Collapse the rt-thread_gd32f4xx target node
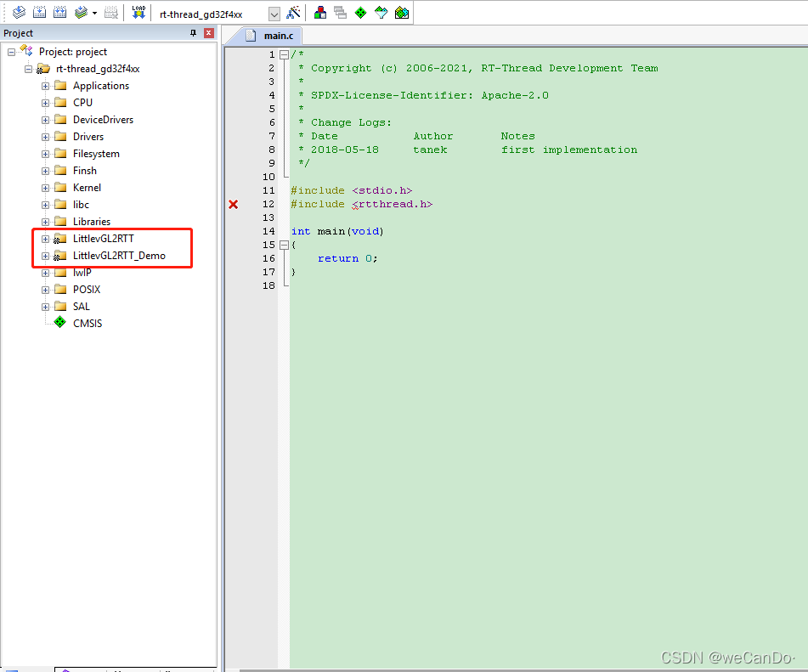 (x=28, y=69)
